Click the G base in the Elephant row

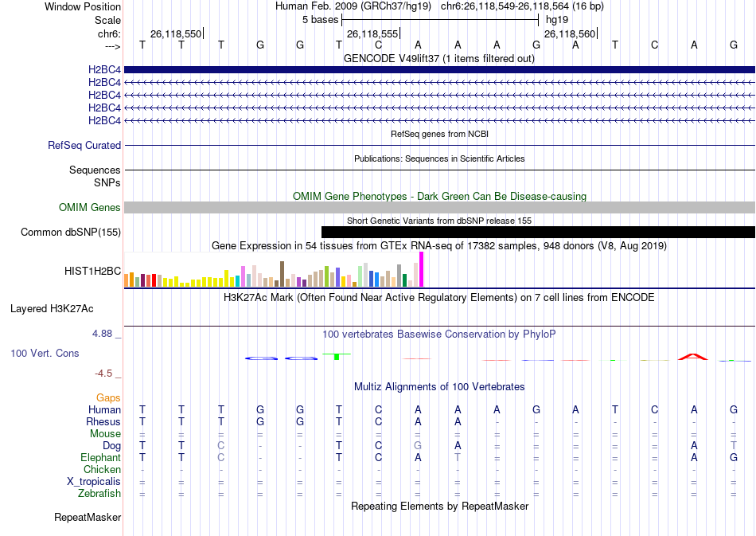734,457
